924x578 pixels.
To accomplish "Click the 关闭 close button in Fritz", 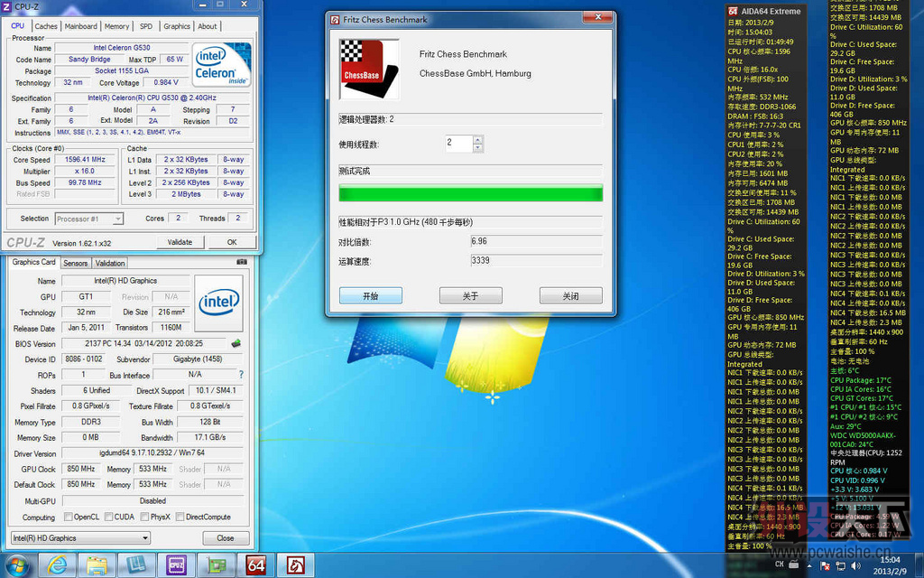I will [571, 295].
